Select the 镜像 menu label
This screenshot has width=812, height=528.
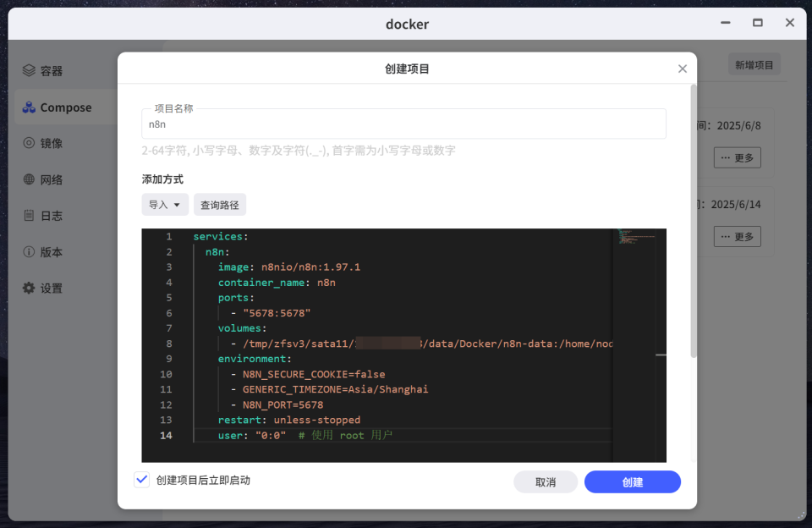[x=52, y=143]
